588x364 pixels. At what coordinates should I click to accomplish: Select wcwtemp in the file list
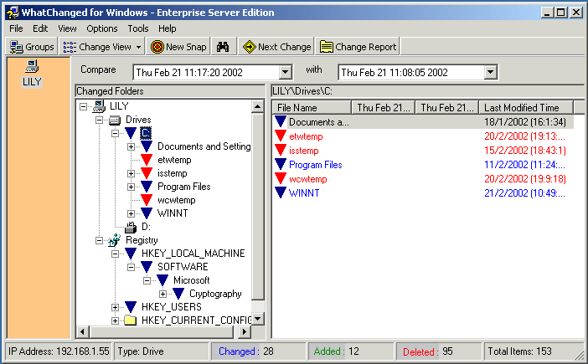(308, 179)
